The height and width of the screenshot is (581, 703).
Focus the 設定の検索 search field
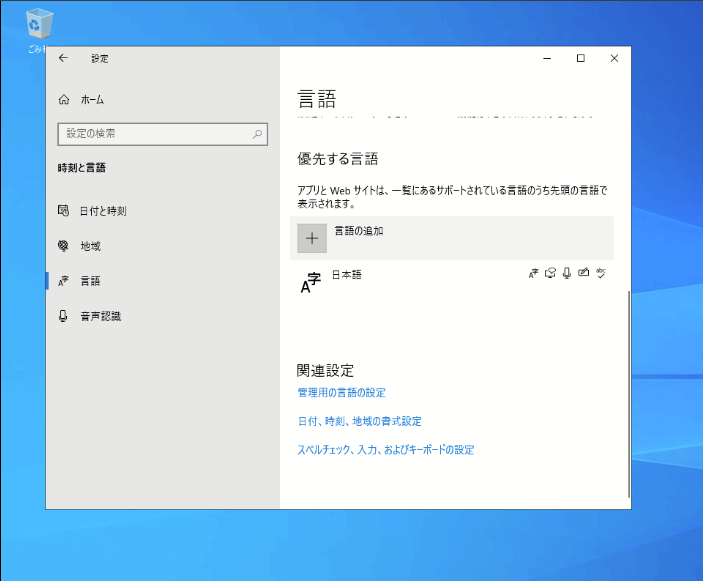(x=163, y=134)
